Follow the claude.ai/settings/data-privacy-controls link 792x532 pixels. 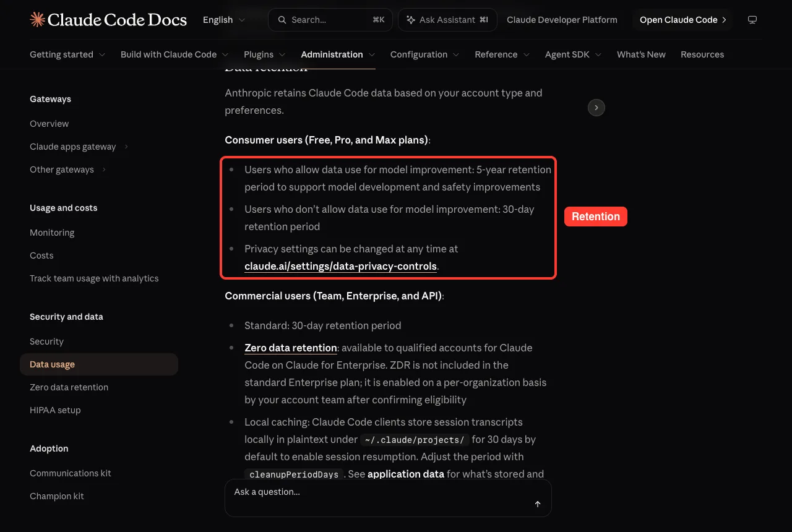tap(340, 266)
